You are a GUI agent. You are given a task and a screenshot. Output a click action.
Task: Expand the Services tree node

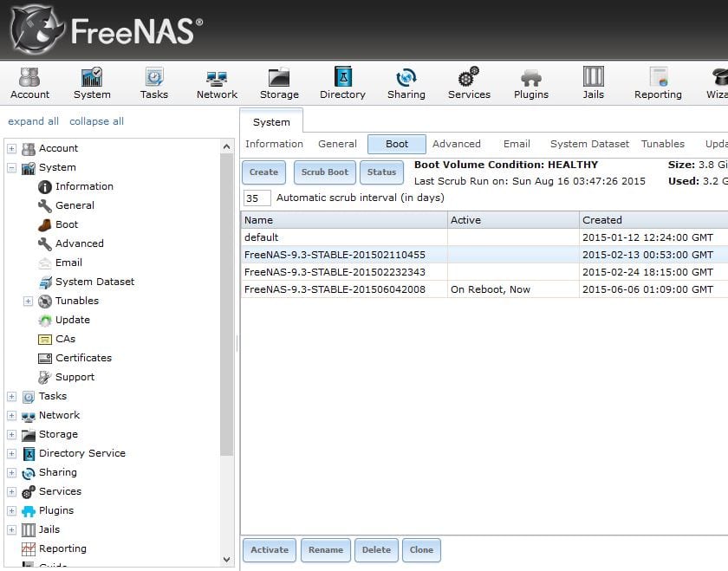point(11,491)
